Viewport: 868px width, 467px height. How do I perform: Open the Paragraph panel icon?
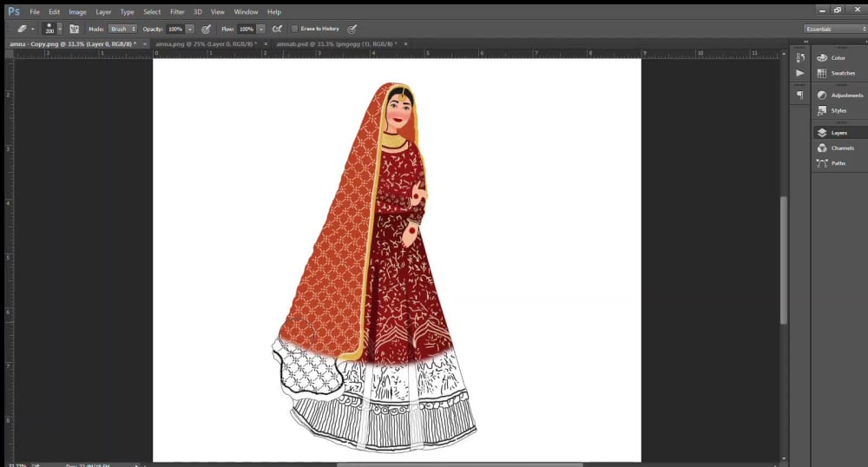click(799, 95)
